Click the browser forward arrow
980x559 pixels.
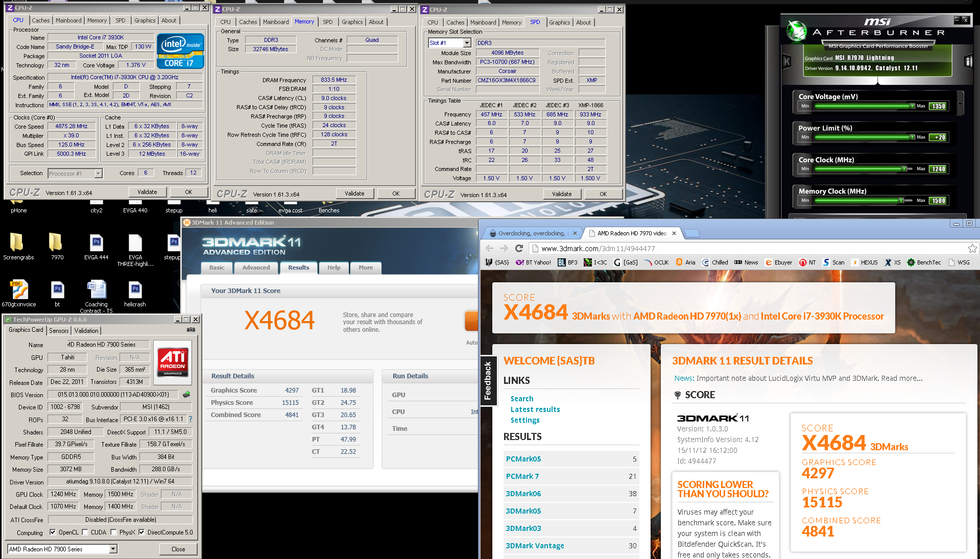click(x=504, y=249)
